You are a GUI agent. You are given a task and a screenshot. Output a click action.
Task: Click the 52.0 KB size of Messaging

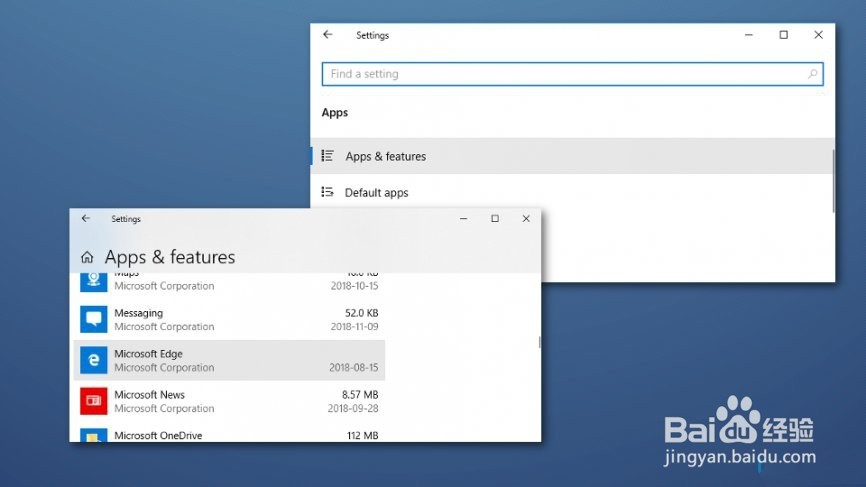click(x=362, y=313)
